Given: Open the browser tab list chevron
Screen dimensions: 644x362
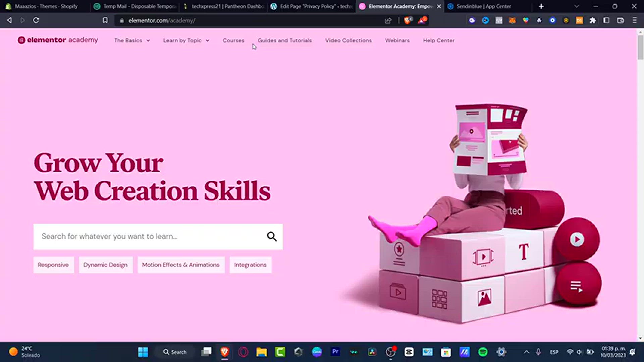Looking at the screenshot, I should click(576, 6).
